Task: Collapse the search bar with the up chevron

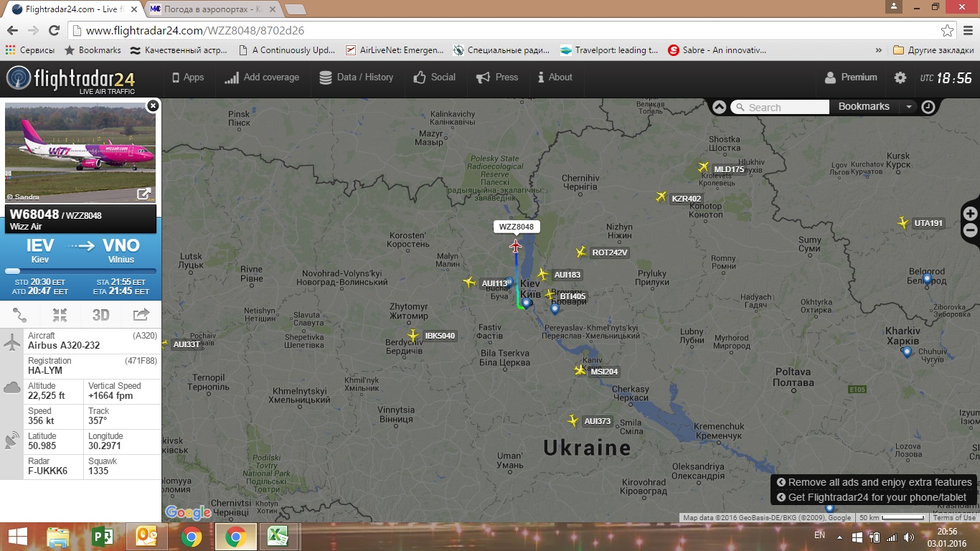Action: 719,107
